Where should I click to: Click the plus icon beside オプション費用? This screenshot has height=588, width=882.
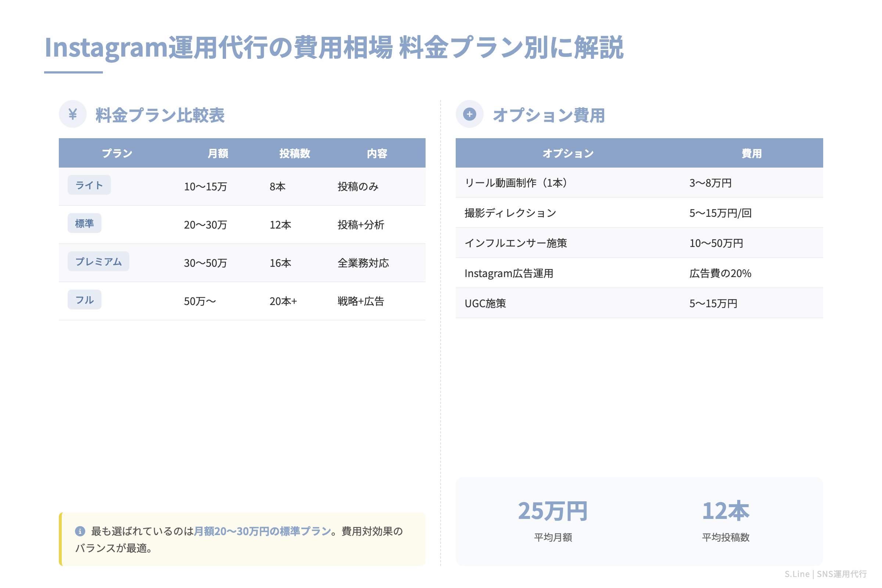pos(470,114)
